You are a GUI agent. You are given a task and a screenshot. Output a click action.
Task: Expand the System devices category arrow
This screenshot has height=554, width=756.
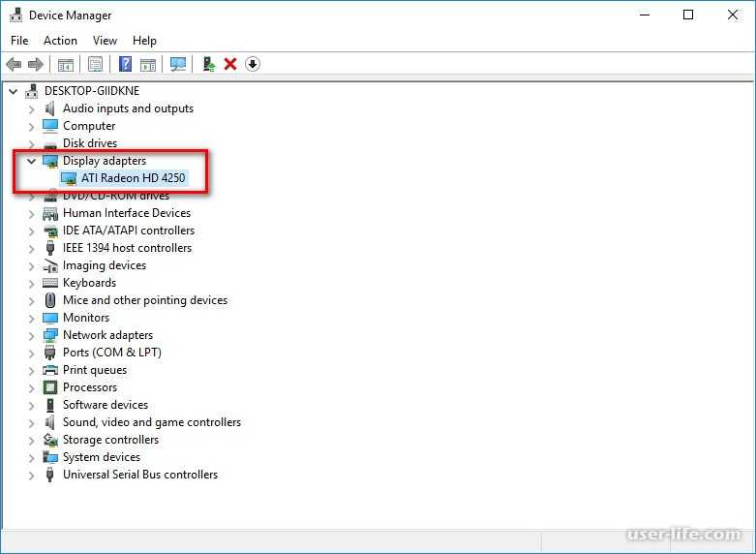[31, 458]
